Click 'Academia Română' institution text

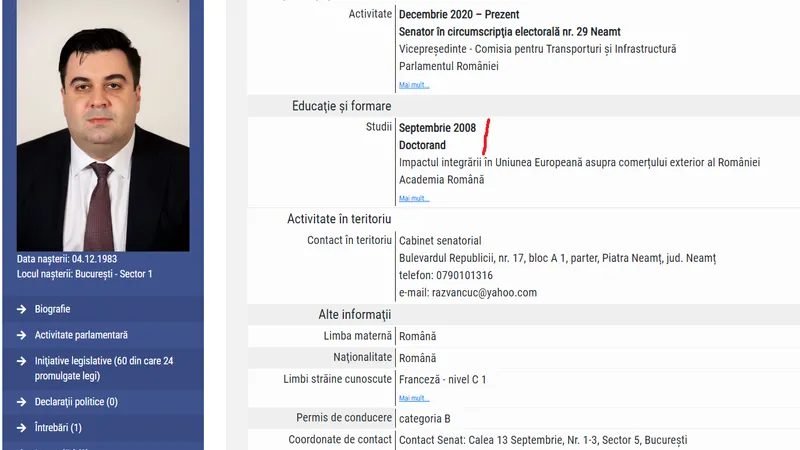[441, 180]
